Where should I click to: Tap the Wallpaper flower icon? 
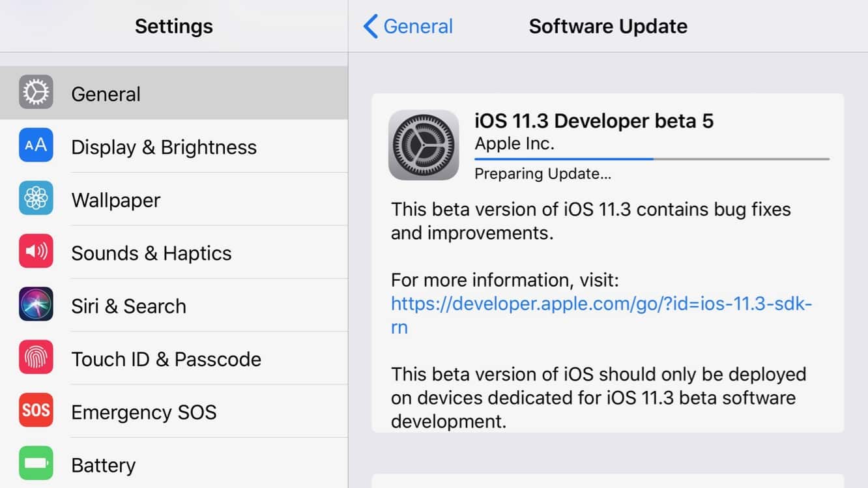[x=36, y=199]
